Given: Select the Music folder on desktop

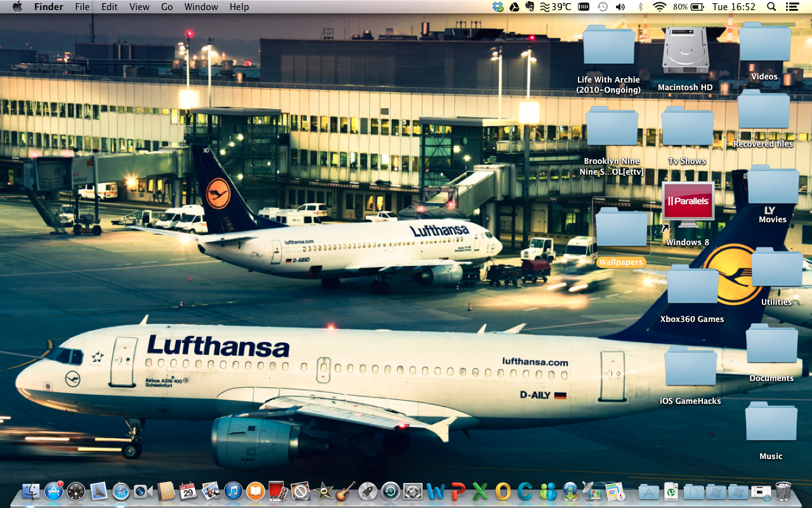Looking at the screenshot, I should pyautogui.click(x=771, y=422).
